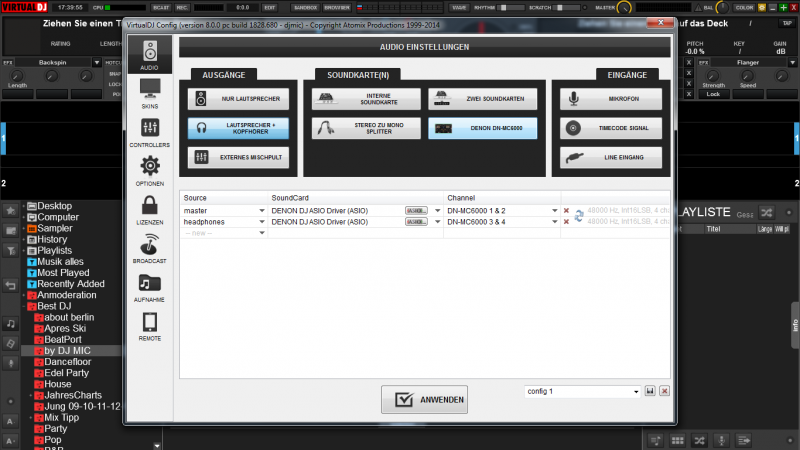Click the Anwenden apply button
This screenshot has height=450, width=800.
tap(424, 399)
